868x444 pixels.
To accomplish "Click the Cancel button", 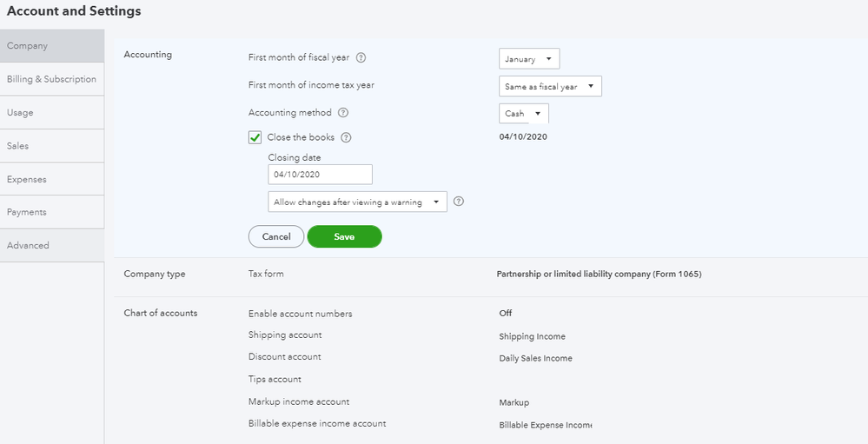I will tap(276, 236).
